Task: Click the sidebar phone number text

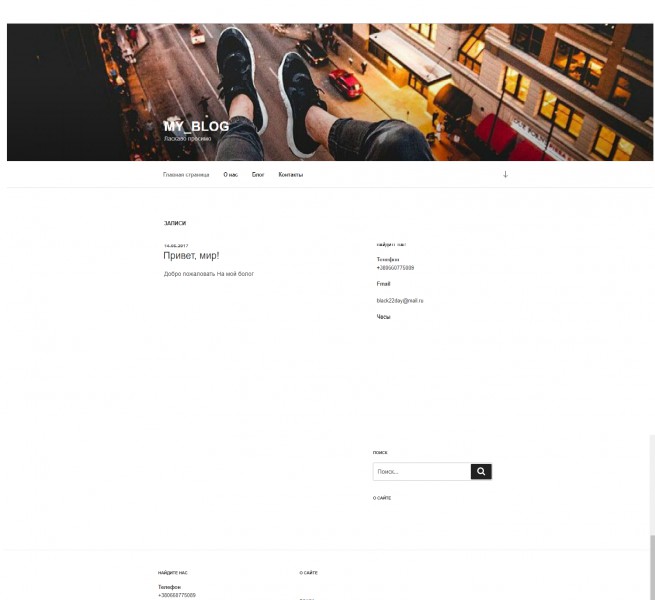Action: tap(395, 267)
